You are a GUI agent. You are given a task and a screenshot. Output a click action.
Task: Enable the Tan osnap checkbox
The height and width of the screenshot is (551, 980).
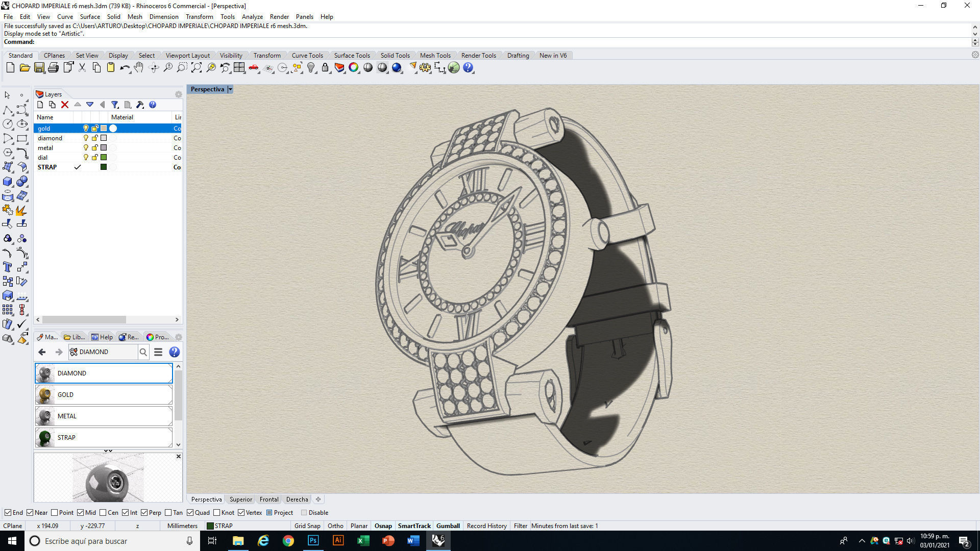point(168,513)
